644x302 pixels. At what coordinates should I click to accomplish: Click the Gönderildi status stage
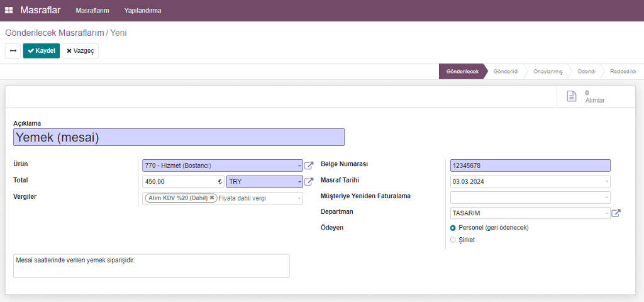[506, 72]
